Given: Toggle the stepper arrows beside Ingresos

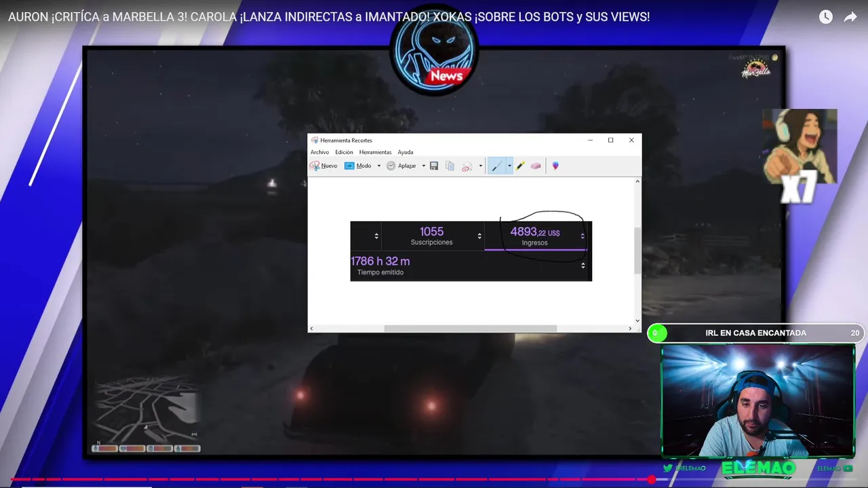Looking at the screenshot, I should 582,236.
